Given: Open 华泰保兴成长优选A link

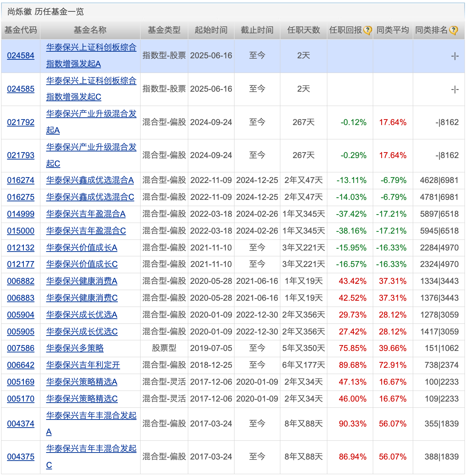Looking at the screenshot, I should tap(82, 315).
